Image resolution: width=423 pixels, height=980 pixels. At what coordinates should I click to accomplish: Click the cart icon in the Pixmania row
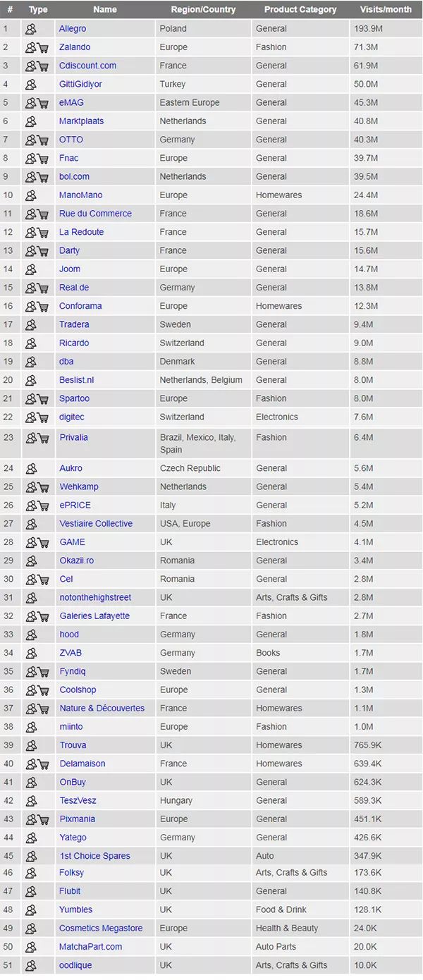click(43, 819)
